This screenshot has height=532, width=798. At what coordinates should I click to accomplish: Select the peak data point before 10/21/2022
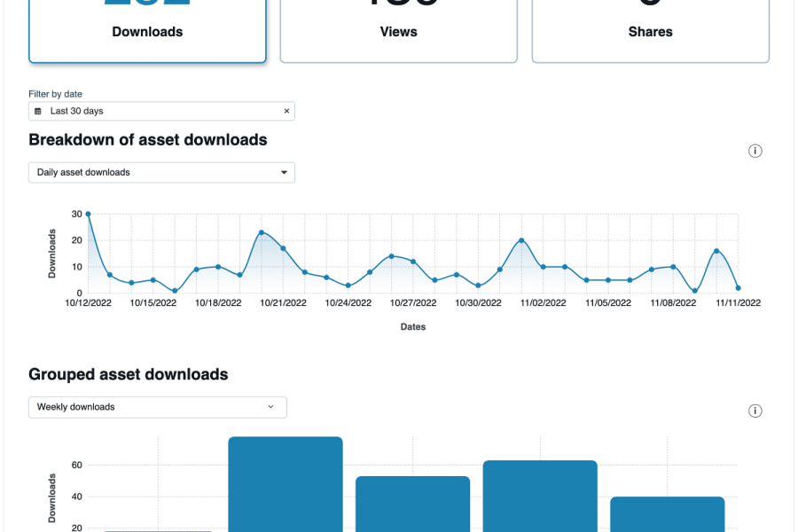tap(262, 232)
